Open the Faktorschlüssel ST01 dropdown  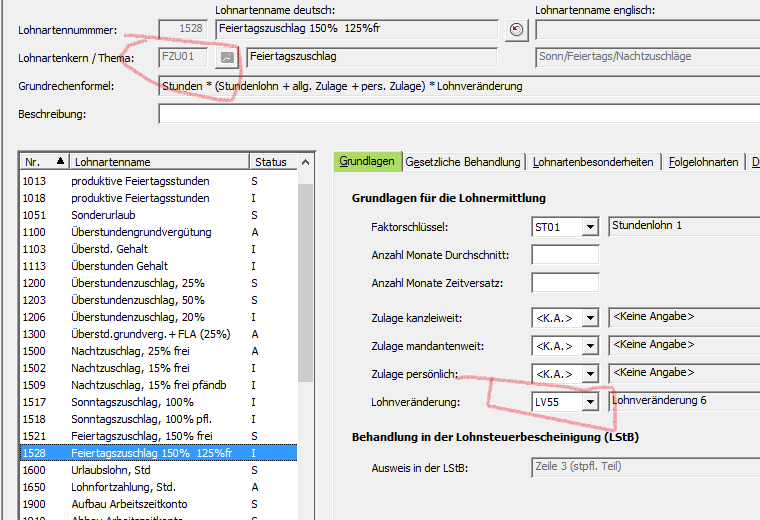tap(589, 228)
